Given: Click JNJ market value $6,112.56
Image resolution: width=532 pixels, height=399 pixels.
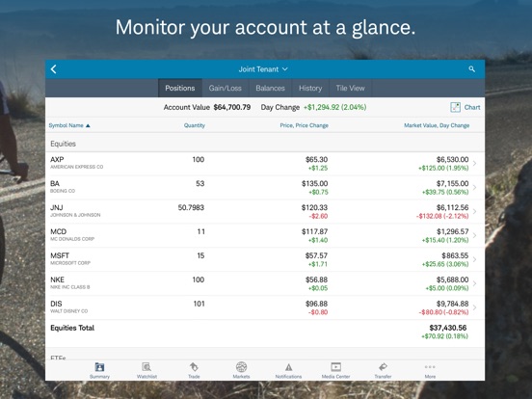Looking at the screenshot, I should click(453, 207).
